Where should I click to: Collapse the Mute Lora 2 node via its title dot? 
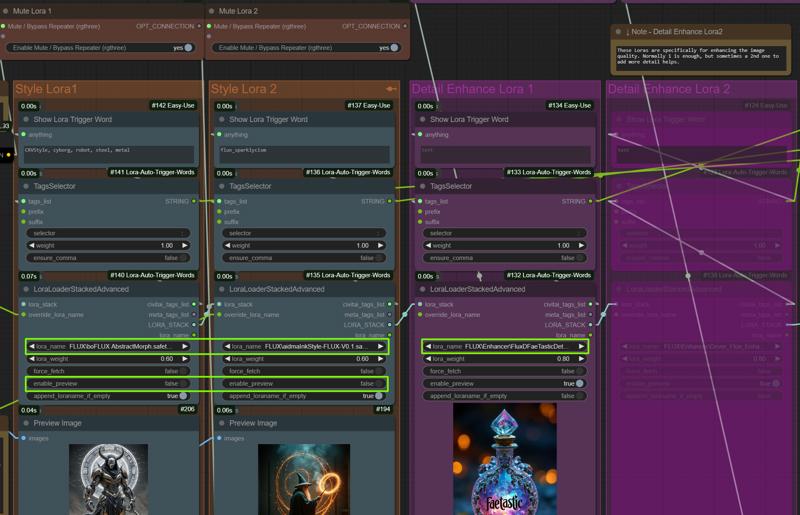click(211, 11)
